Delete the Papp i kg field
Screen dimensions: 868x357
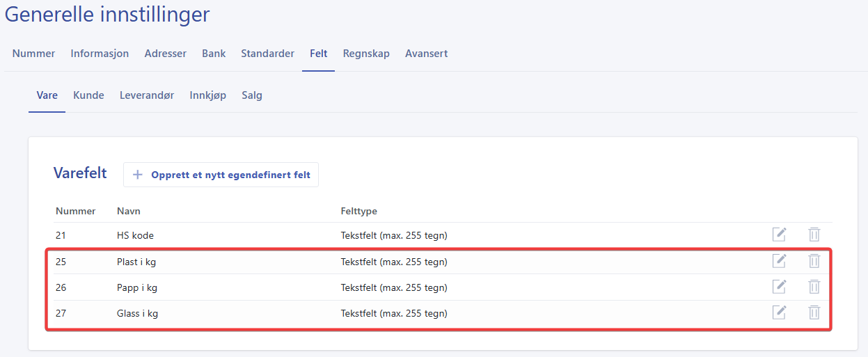[814, 287]
